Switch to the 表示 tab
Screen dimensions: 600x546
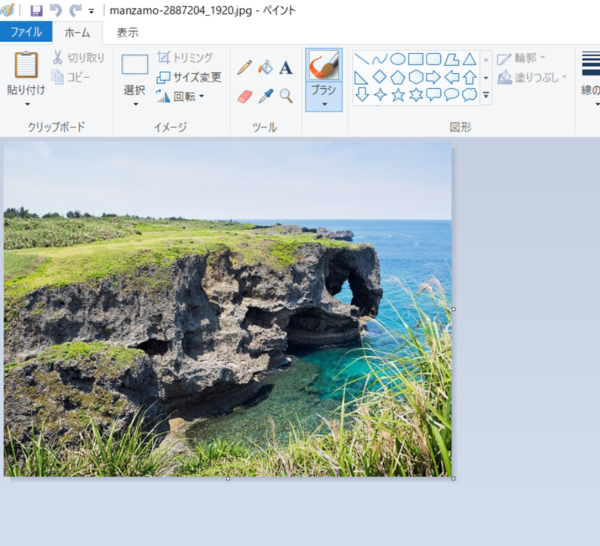point(127,33)
